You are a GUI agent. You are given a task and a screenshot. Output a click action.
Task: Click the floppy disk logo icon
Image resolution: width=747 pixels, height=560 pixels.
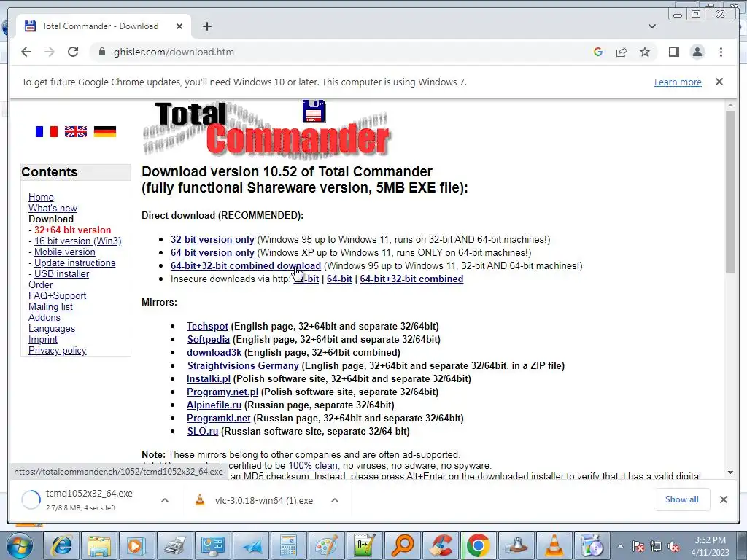[314, 111]
